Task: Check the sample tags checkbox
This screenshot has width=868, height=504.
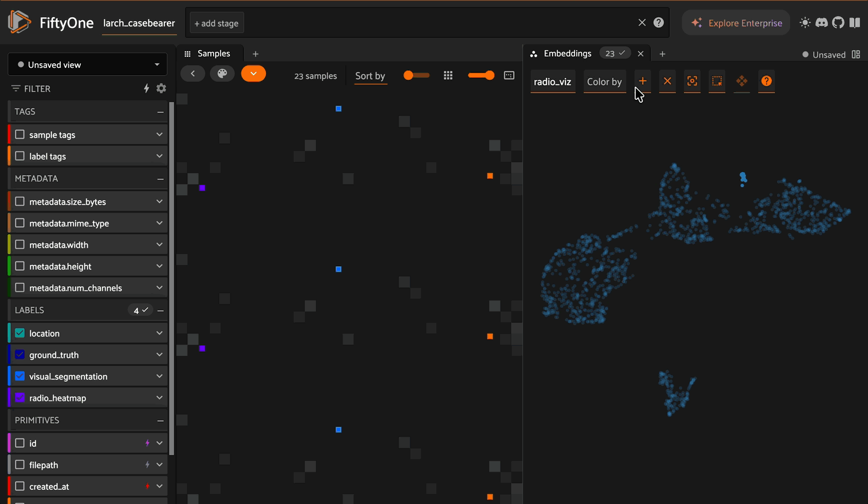Action: (20, 135)
